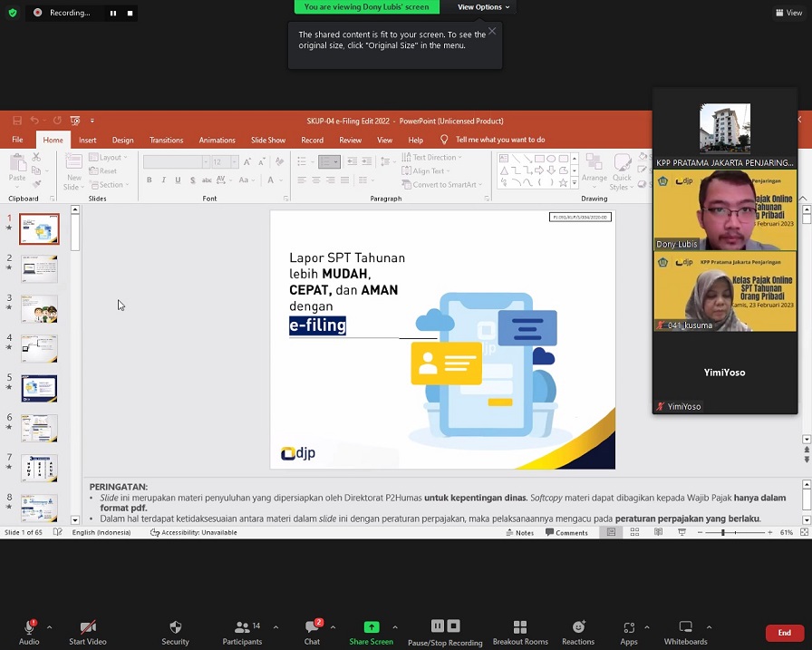The width and height of the screenshot is (812, 650).
Task: Open the Reactions menu
Action: tap(577, 627)
